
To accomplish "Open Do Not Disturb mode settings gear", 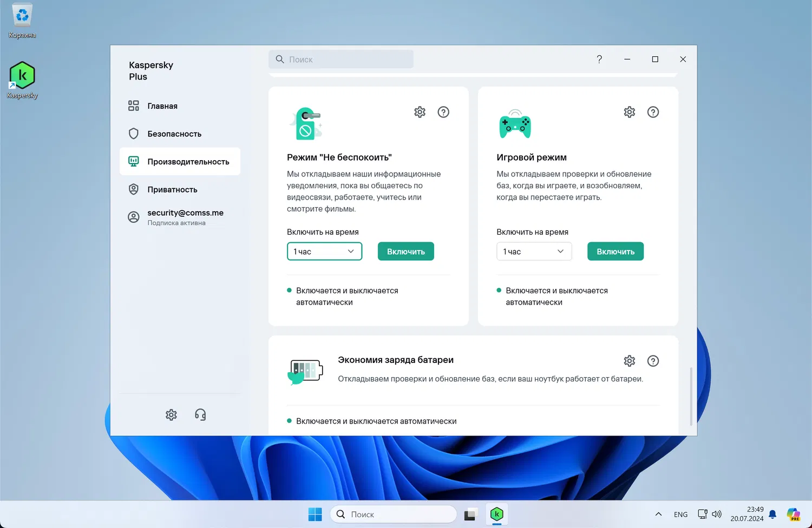I will click(x=420, y=112).
